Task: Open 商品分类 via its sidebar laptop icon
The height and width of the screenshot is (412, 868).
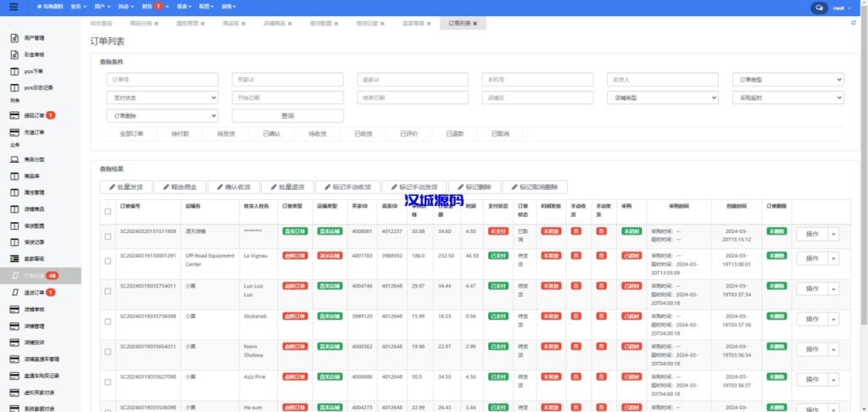Action: click(x=15, y=159)
